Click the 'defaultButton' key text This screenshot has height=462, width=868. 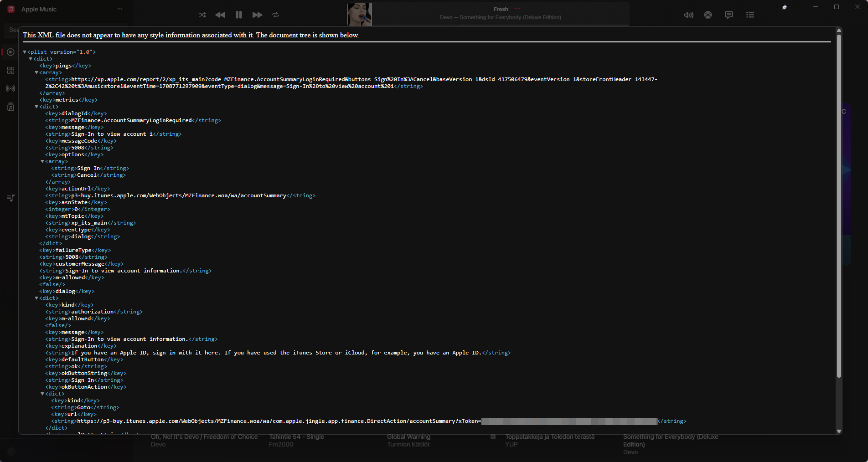tap(83, 359)
